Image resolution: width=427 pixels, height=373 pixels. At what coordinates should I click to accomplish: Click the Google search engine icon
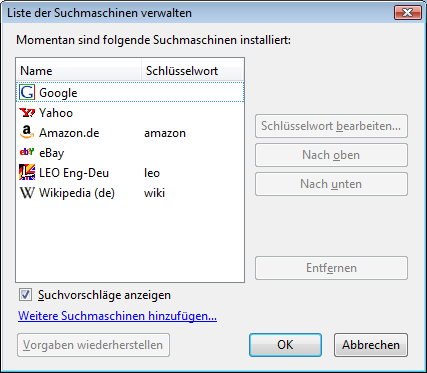tap(27, 93)
